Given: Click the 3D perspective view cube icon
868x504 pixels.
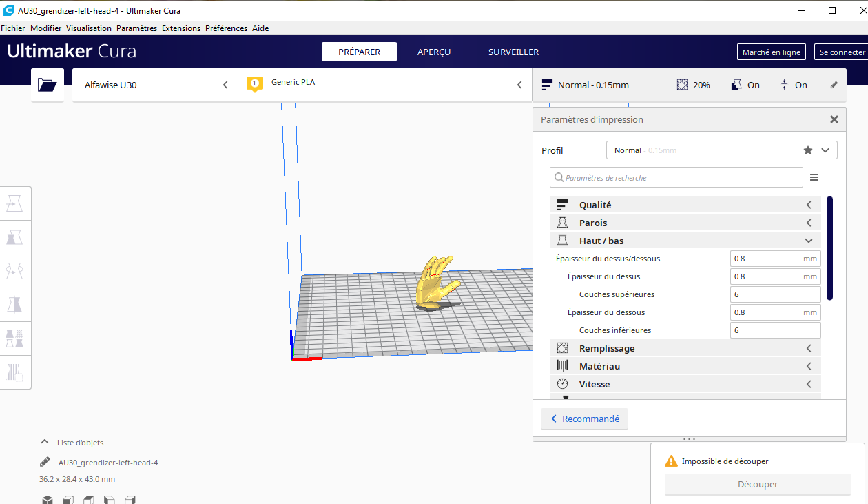Looking at the screenshot, I should coord(47,500).
